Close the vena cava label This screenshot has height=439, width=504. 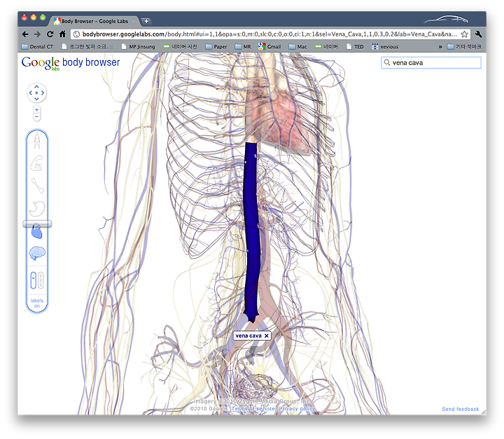(267, 335)
